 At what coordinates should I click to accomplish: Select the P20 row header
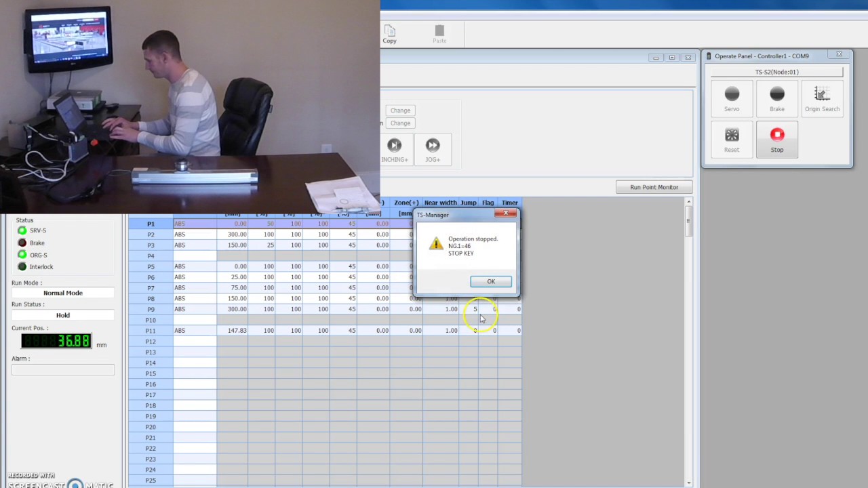[x=151, y=427]
